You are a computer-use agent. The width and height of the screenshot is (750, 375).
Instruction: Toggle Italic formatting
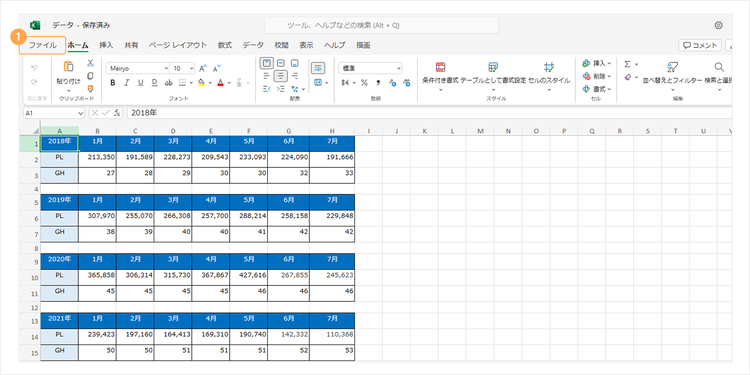[127, 83]
